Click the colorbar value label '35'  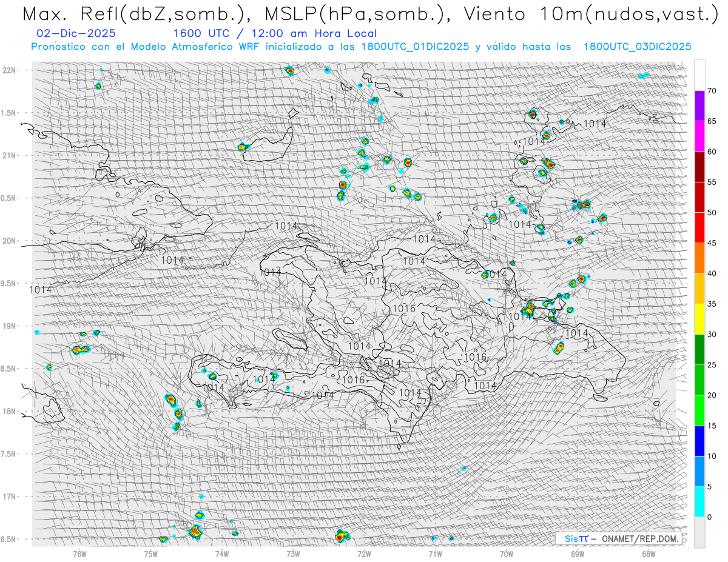point(712,304)
